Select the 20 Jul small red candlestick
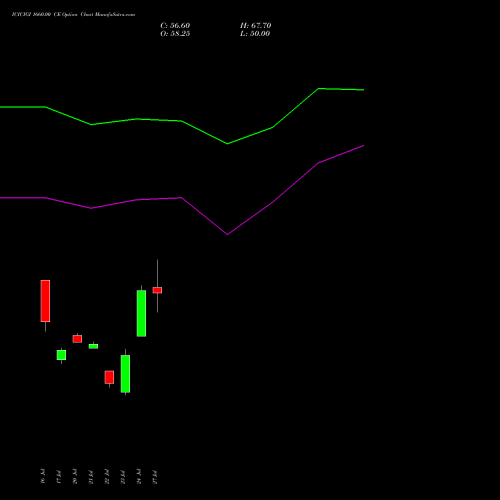Screen dimensions: 500x500 click(77, 339)
